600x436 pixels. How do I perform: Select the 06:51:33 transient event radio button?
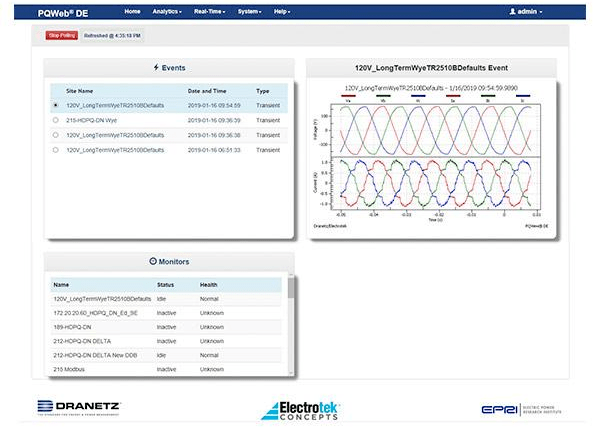coord(55,149)
